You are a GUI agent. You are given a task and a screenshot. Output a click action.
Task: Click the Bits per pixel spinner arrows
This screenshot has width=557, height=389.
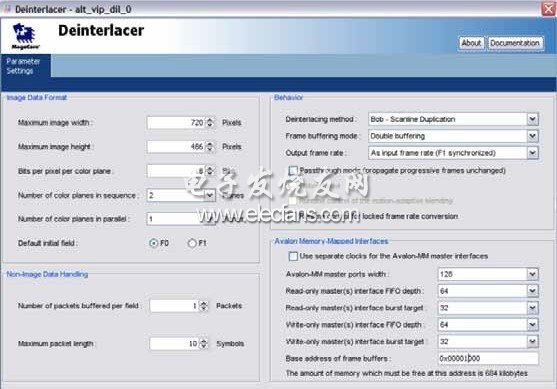(x=210, y=171)
